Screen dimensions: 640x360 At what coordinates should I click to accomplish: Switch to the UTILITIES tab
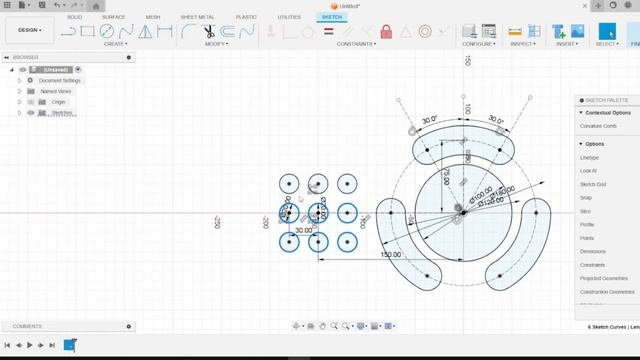pos(289,17)
